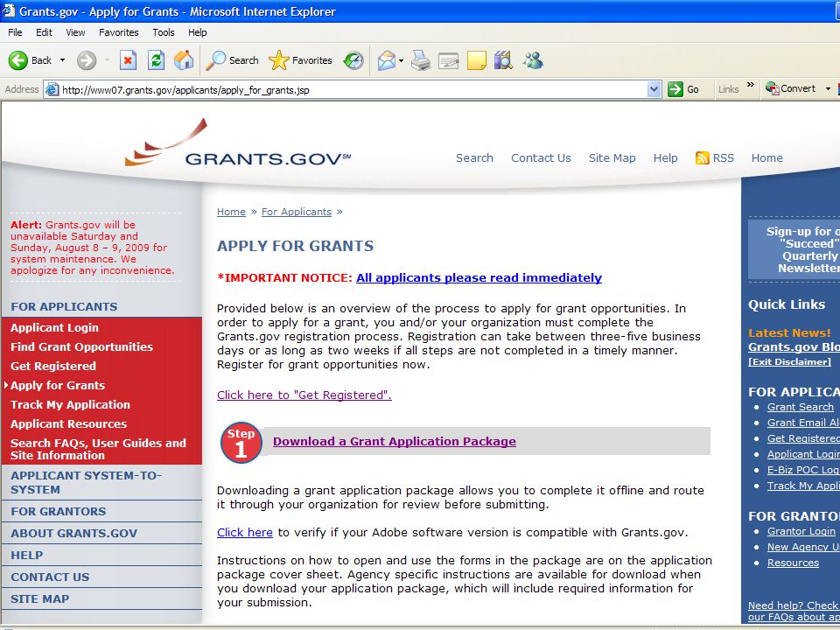840x630 pixels.
Task: Click here to verify Adobe version
Action: (245, 533)
